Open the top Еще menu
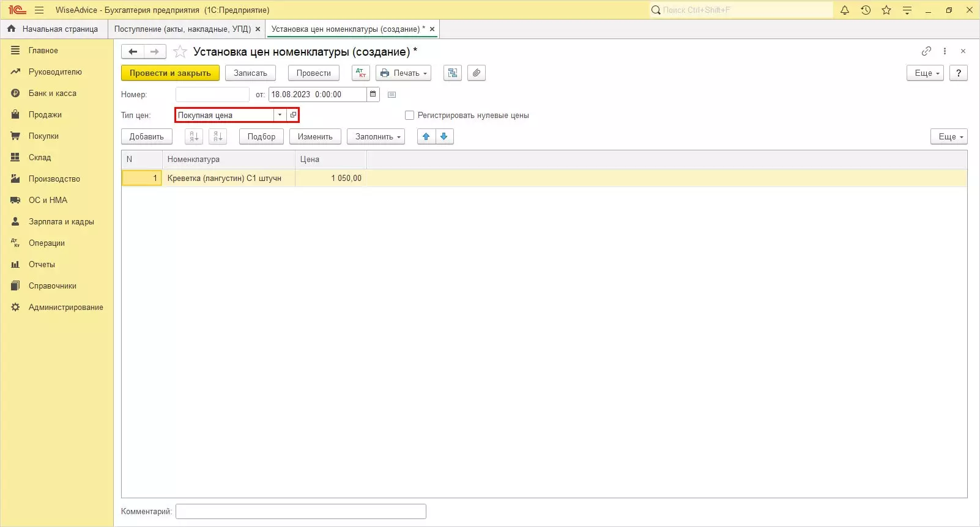Image resolution: width=980 pixels, height=527 pixels. pyautogui.click(x=925, y=73)
